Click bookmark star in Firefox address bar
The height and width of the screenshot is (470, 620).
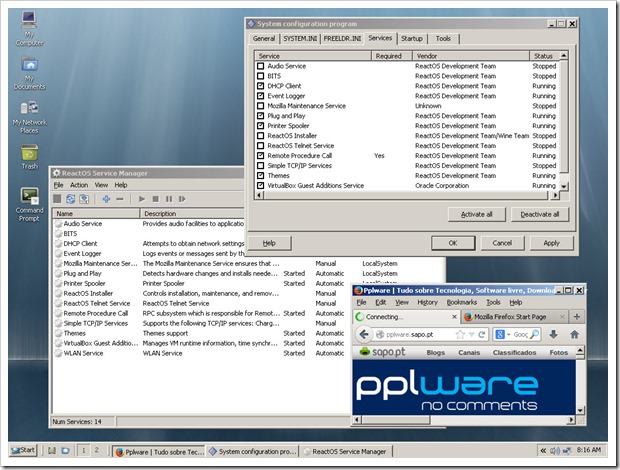click(460, 334)
